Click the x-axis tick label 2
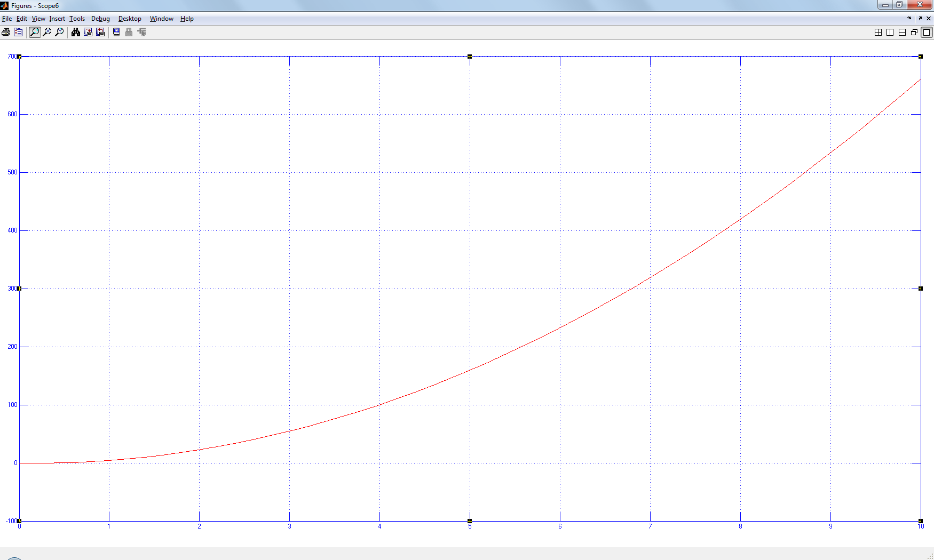934x560 pixels. coord(200,526)
